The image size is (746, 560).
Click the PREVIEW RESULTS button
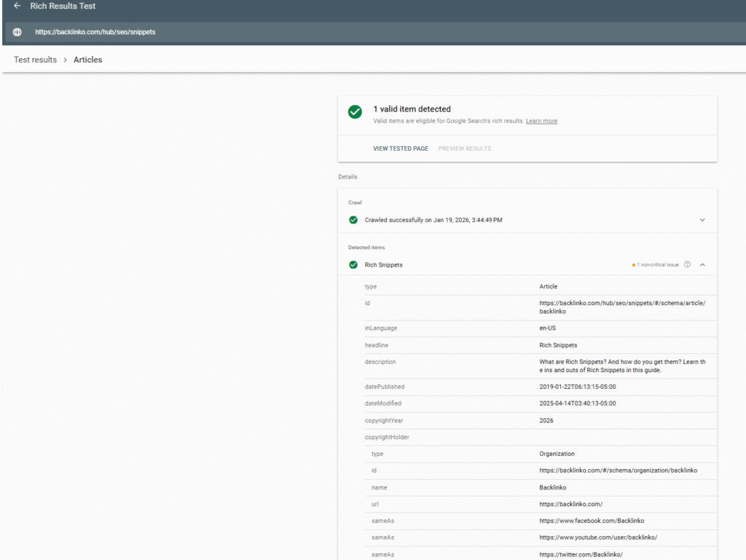(464, 149)
